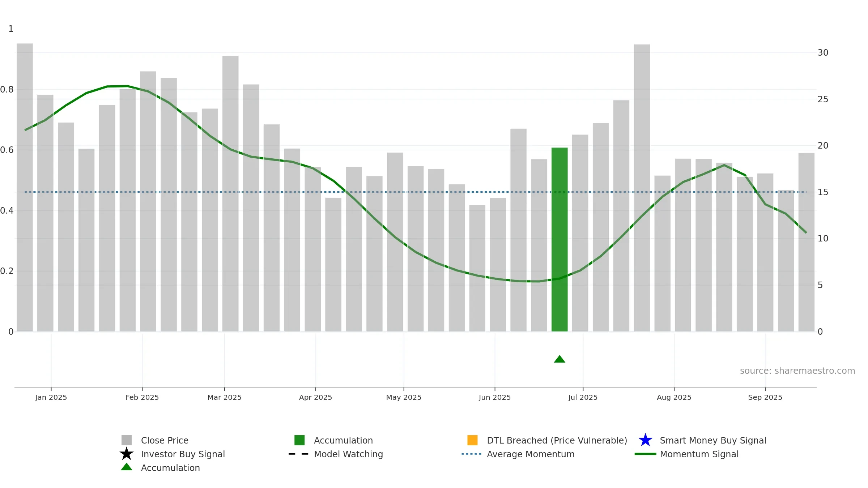This screenshot has width=868, height=488.
Task: Click the green Accumulation triangle in legend
Action: [x=127, y=467]
